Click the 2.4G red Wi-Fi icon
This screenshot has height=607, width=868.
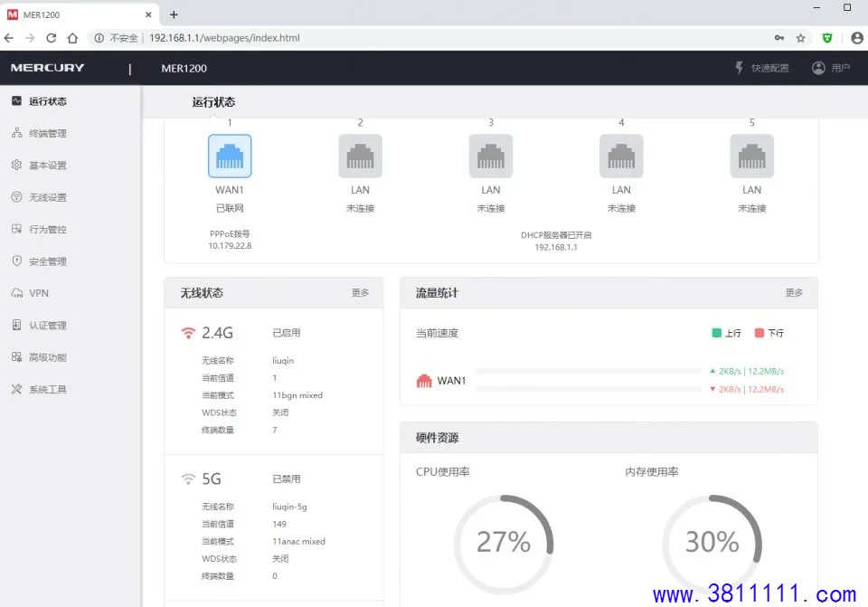point(188,333)
